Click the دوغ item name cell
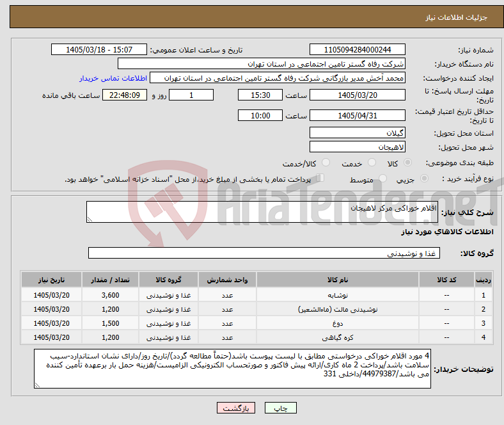 (x=338, y=323)
